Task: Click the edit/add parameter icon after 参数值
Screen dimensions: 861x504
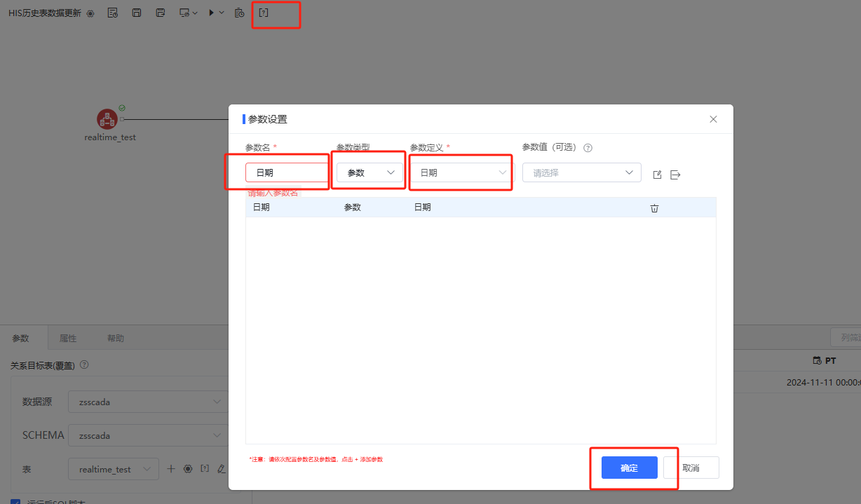Action: (x=657, y=175)
